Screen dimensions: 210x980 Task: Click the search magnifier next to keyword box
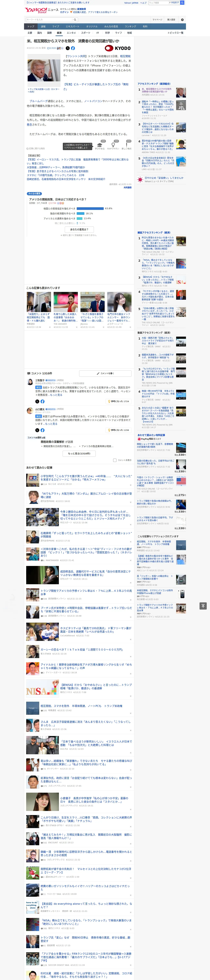[75, 20]
